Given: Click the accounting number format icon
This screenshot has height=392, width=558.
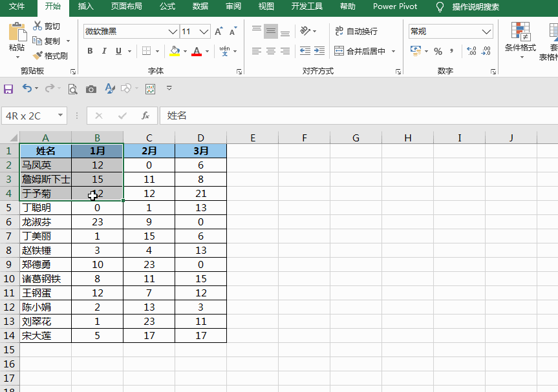Looking at the screenshot, I should pyautogui.click(x=415, y=51).
